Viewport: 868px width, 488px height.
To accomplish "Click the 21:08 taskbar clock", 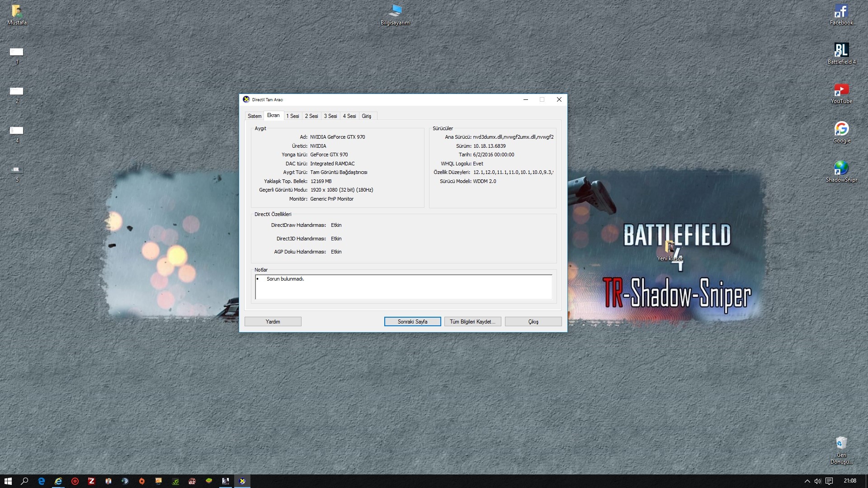I will tap(850, 481).
